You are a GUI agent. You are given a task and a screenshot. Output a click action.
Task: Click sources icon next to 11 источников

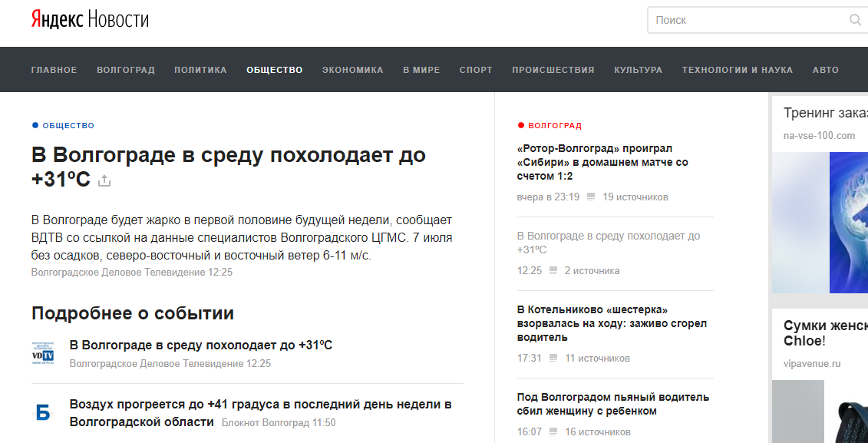coord(553,358)
